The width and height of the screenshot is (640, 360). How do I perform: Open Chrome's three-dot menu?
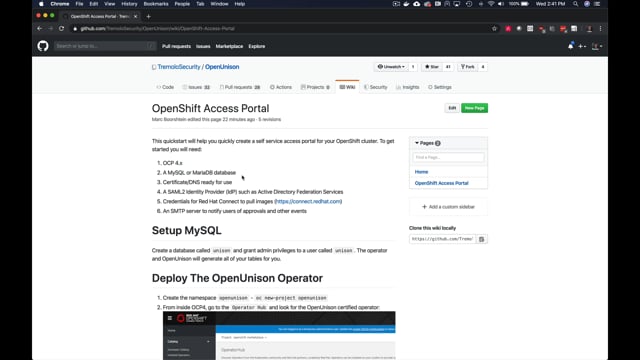[600, 29]
